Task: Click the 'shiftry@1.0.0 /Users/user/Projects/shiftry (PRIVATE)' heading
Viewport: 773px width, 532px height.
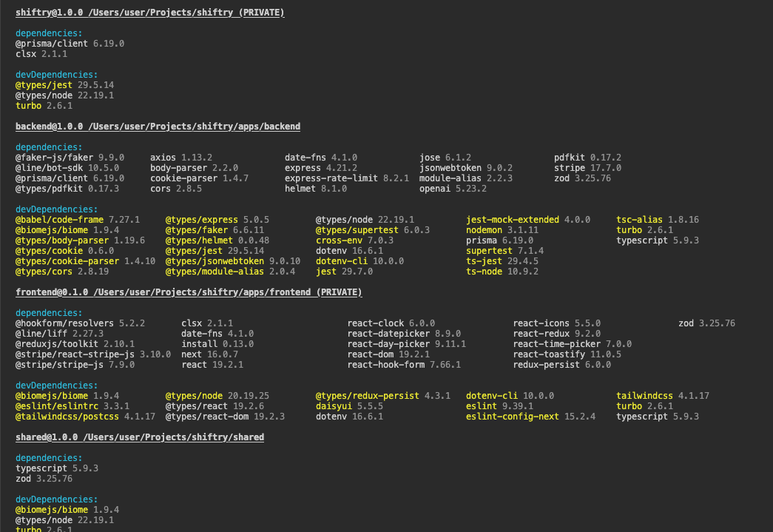Action: coord(150,13)
